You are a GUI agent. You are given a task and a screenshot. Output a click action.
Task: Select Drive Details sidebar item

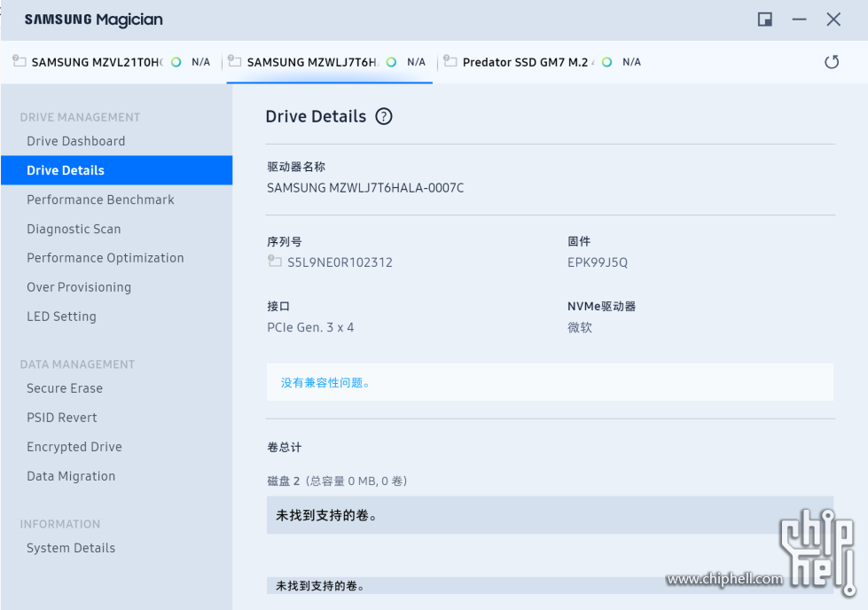click(116, 170)
